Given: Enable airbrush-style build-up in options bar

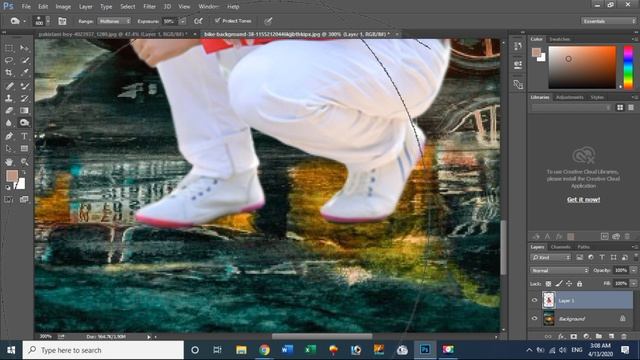Looking at the screenshot, I should click(198, 21).
